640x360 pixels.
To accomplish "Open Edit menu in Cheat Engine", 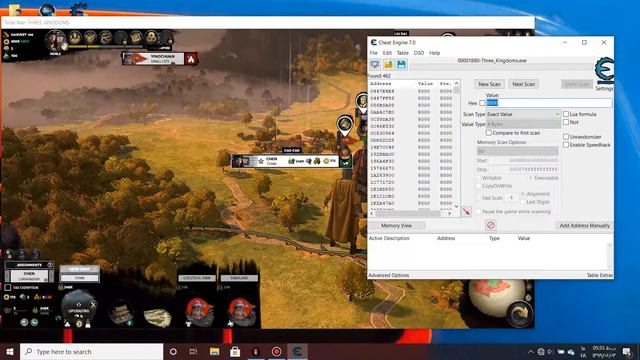I will coord(387,53).
